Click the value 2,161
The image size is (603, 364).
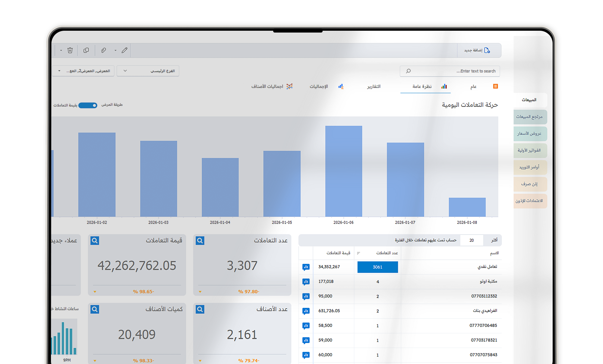pos(242,335)
